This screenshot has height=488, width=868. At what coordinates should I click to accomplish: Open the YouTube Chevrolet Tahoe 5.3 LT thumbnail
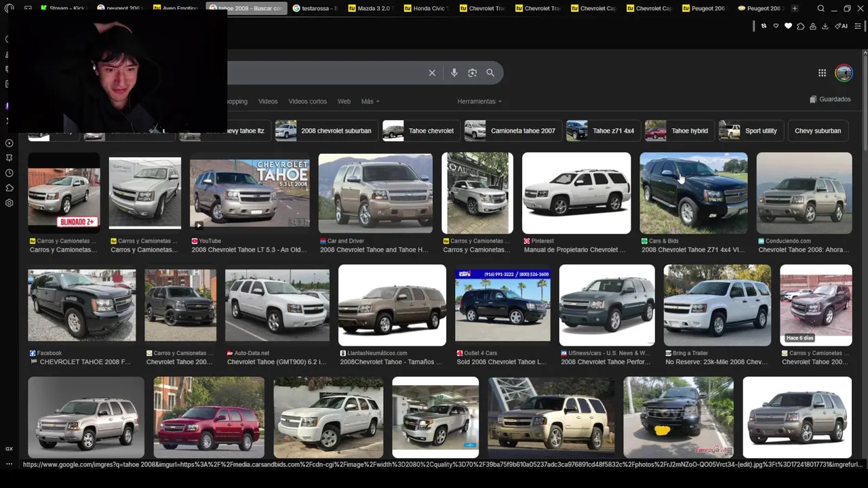[250, 194]
